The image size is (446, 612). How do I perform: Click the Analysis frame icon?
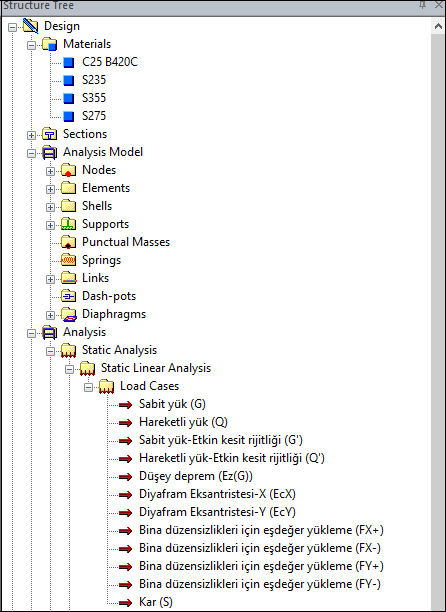[49, 332]
